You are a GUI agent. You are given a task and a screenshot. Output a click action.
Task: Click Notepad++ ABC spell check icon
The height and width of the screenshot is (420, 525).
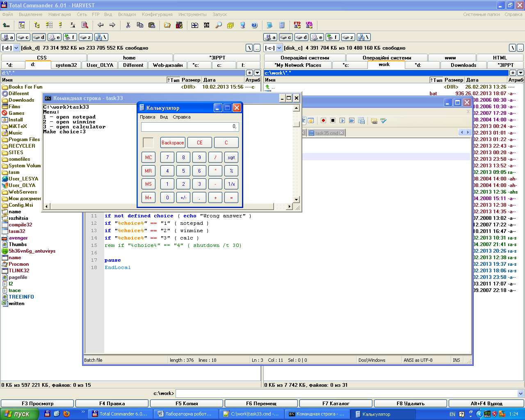pyautogui.click(x=383, y=121)
